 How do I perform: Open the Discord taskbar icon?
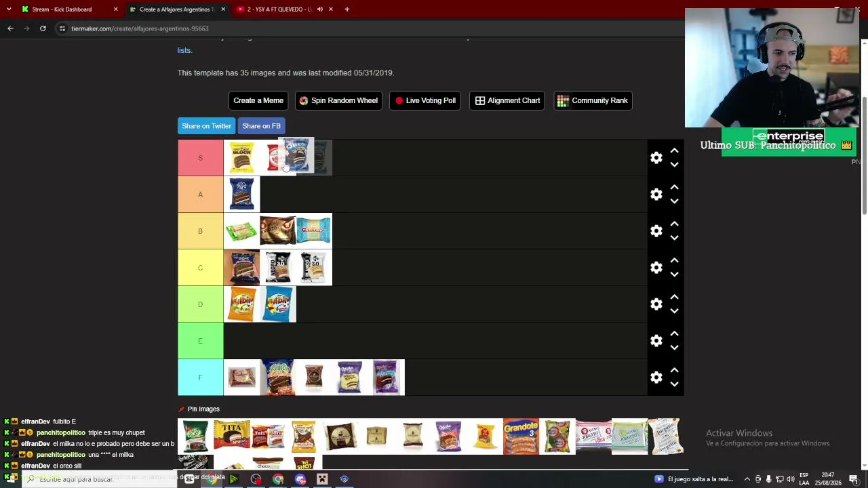click(300, 479)
